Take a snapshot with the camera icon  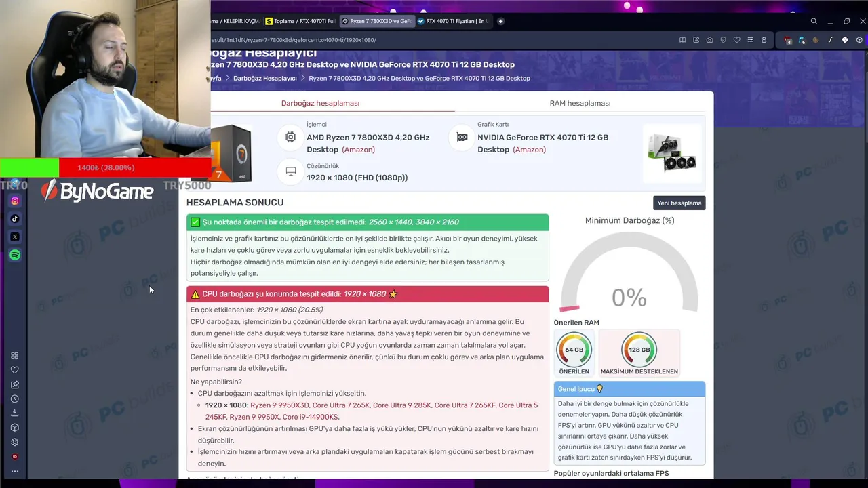click(x=709, y=40)
